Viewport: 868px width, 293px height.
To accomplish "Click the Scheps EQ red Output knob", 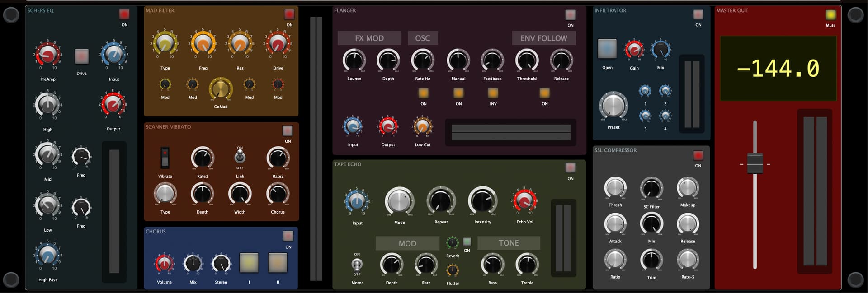I will point(113,104).
